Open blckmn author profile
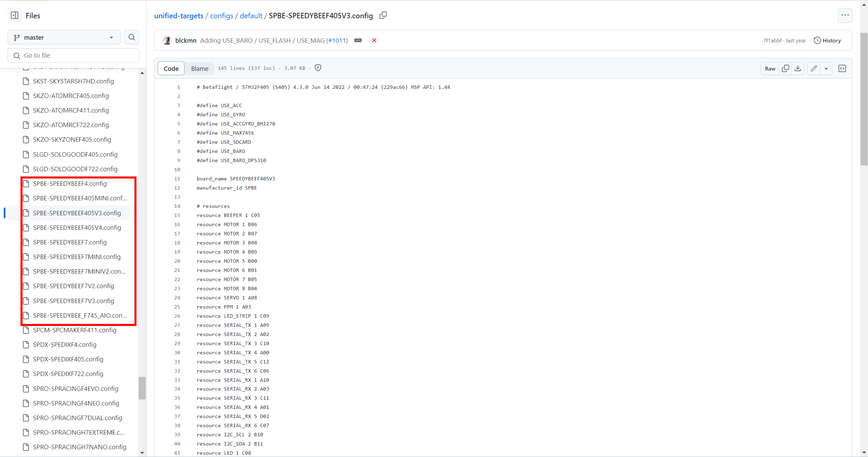This screenshot has width=868, height=457. (186, 40)
